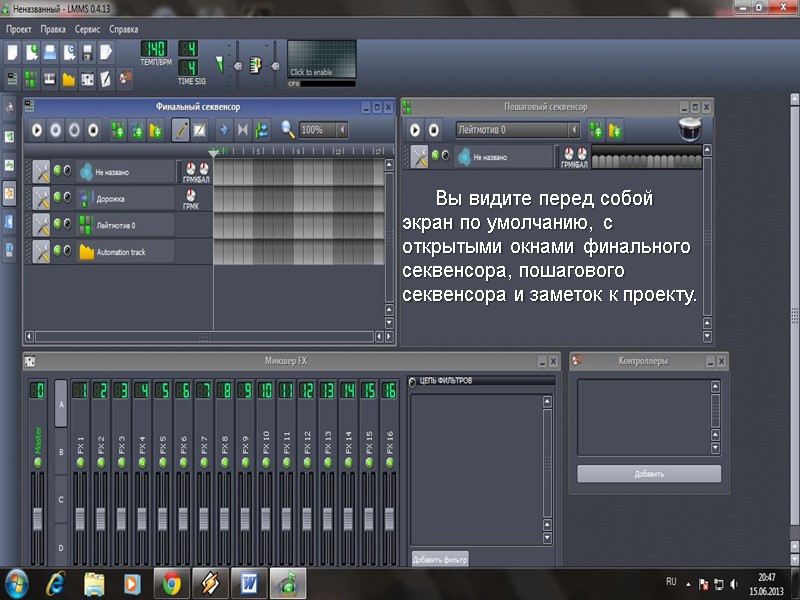800x600 pixels.
Task: Select the edit mode selection tool
Action: coord(199,130)
